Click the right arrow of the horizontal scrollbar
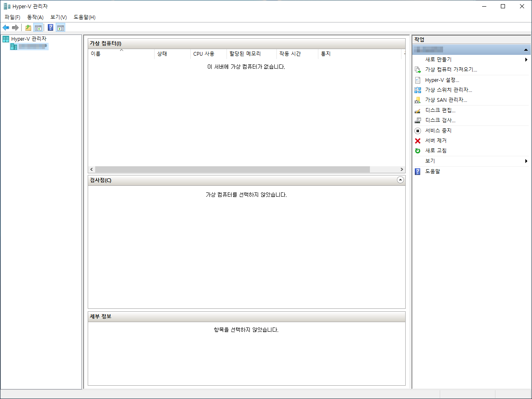This screenshot has width=532, height=399. 401,170
